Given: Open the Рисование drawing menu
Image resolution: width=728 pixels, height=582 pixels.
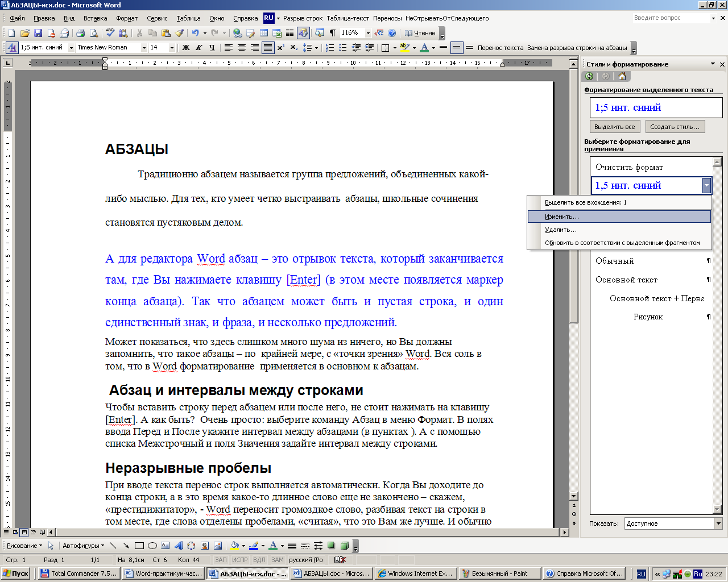Looking at the screenshot, I should [24, 546].
